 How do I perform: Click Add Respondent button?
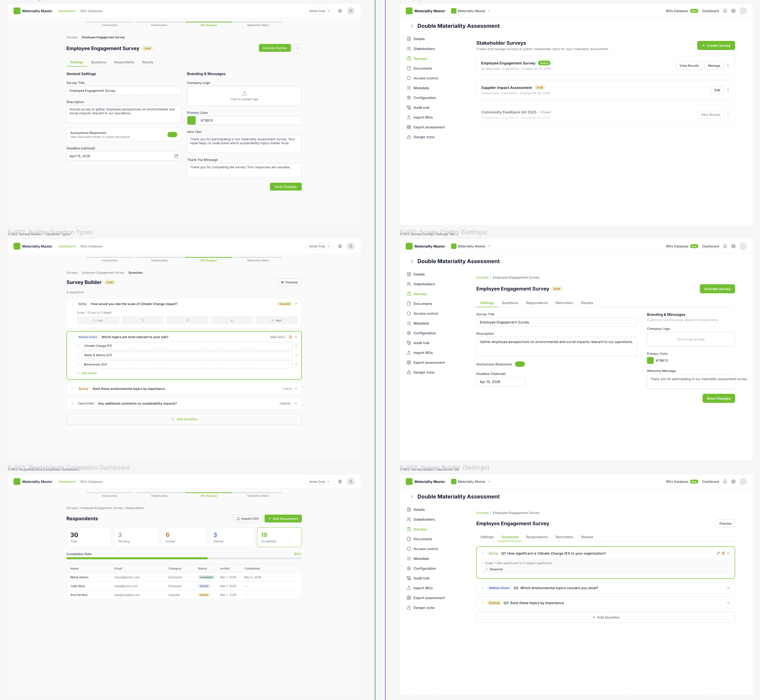click(283, 519)
